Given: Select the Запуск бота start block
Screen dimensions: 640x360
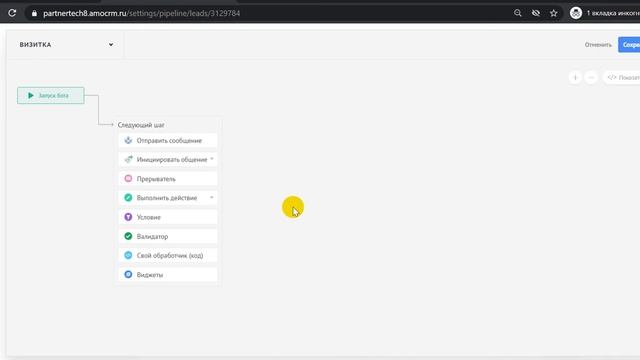Looking at the screenshot, I should click(x=51, y=96).
